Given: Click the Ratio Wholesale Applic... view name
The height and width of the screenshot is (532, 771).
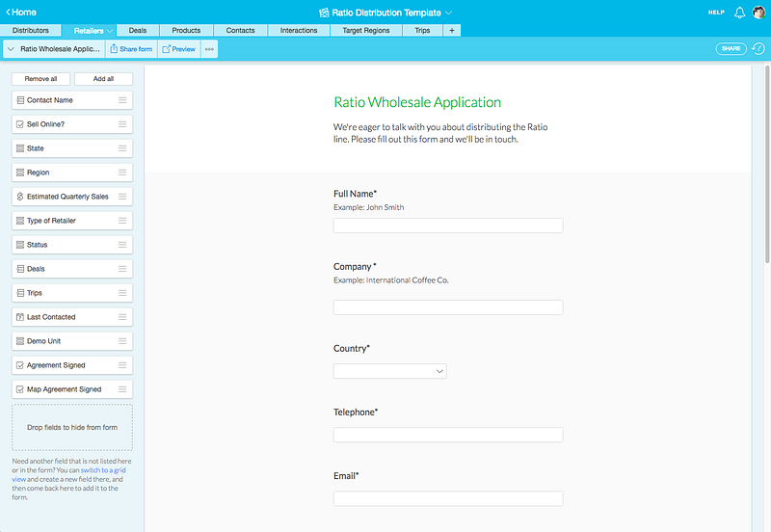Looking at the screenshot, I should click(60, 49).
